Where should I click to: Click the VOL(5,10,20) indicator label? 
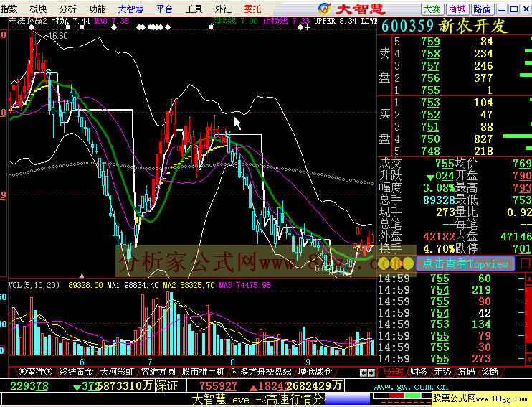click(x=34, y=285)
